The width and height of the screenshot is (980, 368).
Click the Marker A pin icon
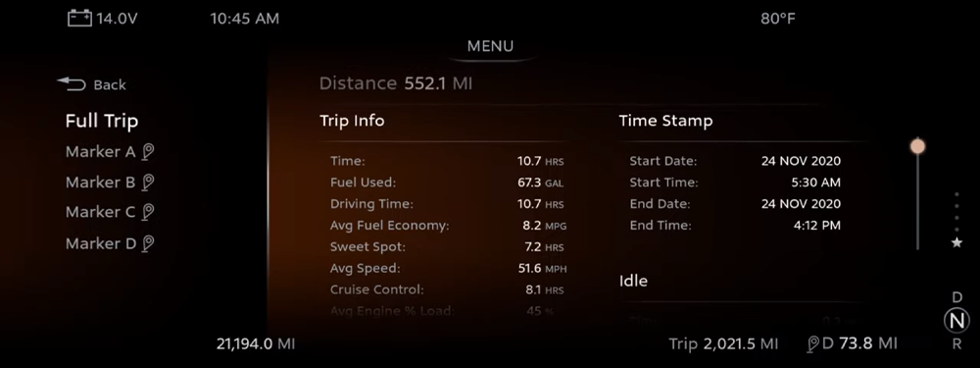point(148,152)
